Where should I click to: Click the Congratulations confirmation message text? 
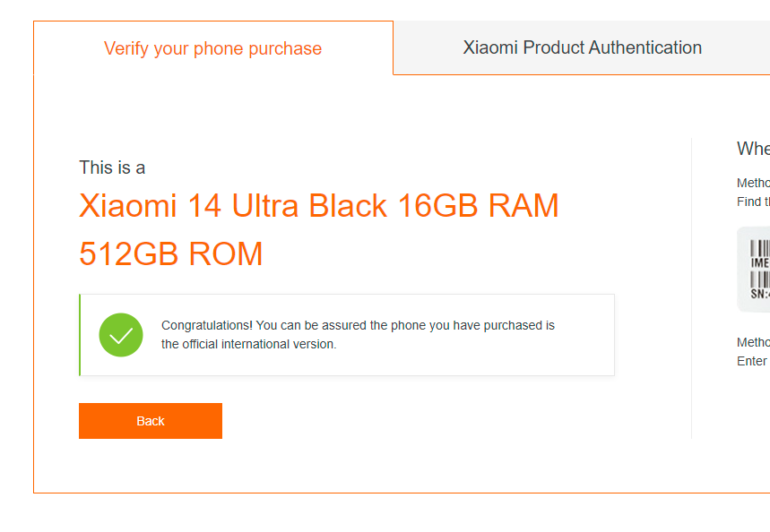pyautogui.click(x=358, y=325)
